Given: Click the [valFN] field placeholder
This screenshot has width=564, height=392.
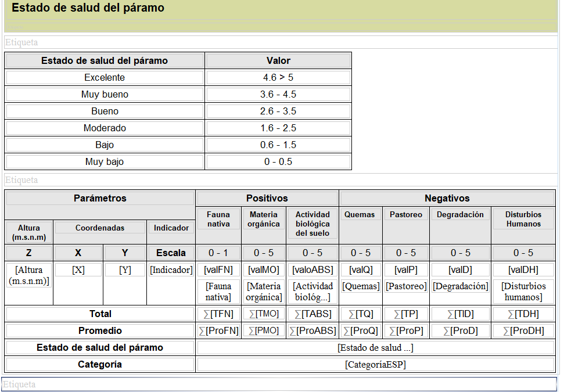Looking at the screenshot, I should tap(218, 270).
